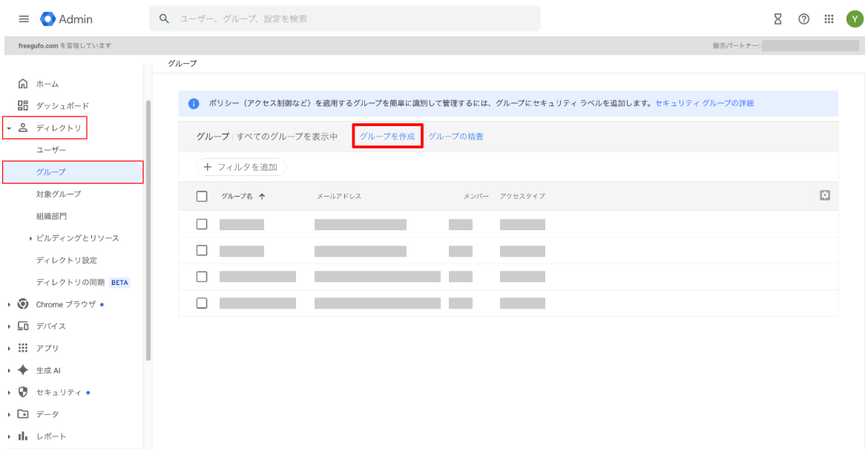Toggle the select-all groups checkbox in header
868x449 pixels.
click(201, 196)
